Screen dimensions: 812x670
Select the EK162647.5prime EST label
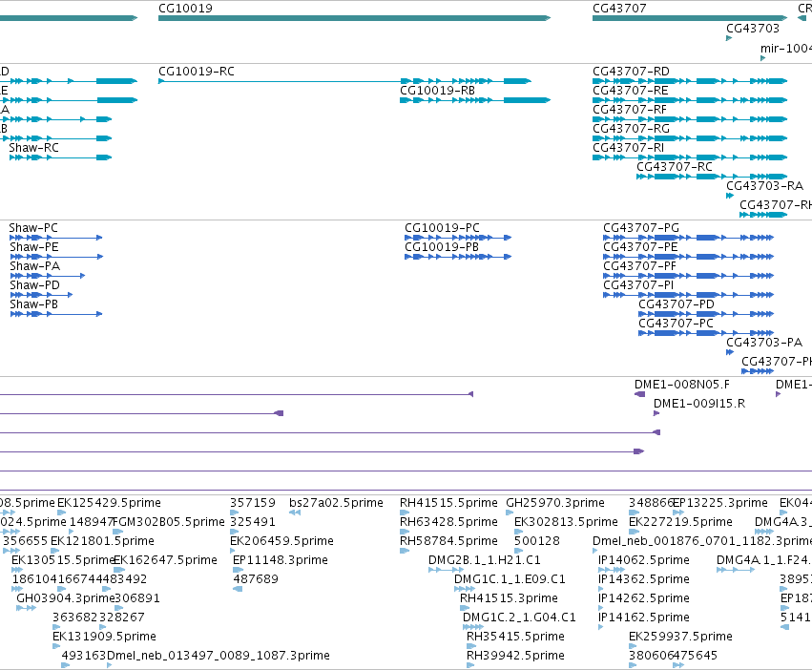pos(165,560)
